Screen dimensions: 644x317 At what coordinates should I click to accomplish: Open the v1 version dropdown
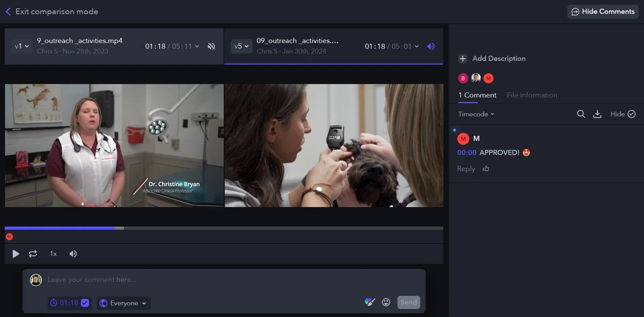click(22, 46)
